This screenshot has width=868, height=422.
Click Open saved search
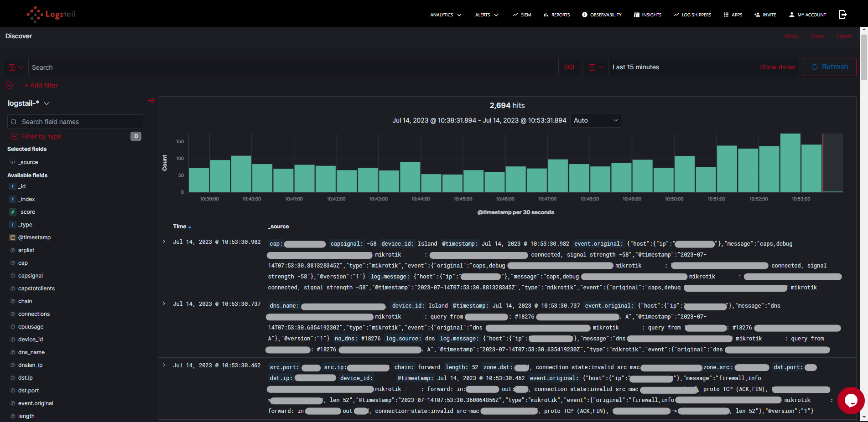tap(844, 36)
